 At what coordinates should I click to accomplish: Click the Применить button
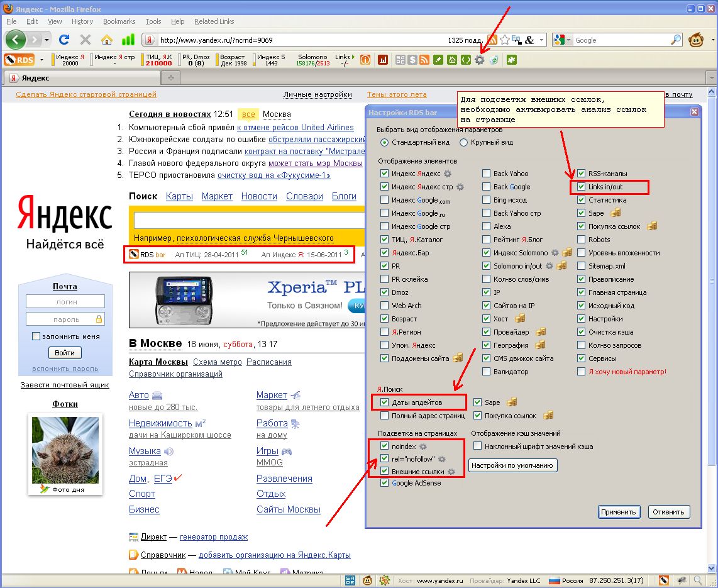(x=619, y=512)
